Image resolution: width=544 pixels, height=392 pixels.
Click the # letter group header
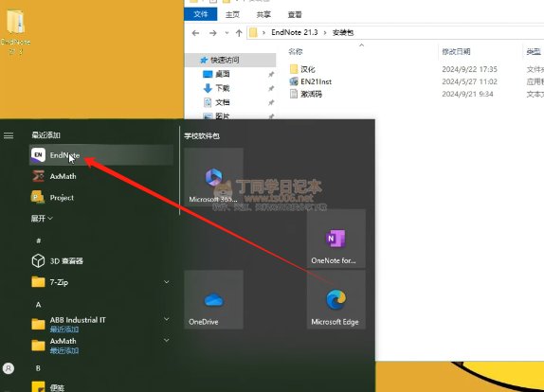39,241
